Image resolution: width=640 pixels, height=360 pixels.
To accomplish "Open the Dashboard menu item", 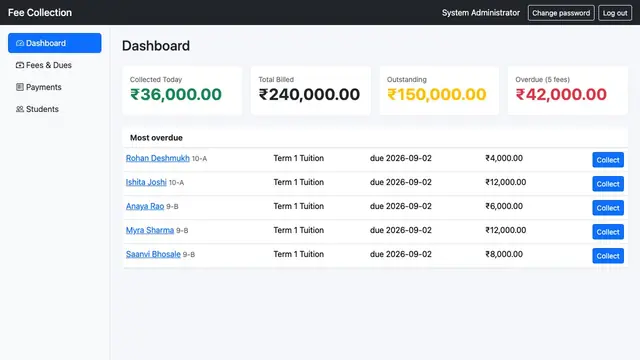I will pos(55,43).
